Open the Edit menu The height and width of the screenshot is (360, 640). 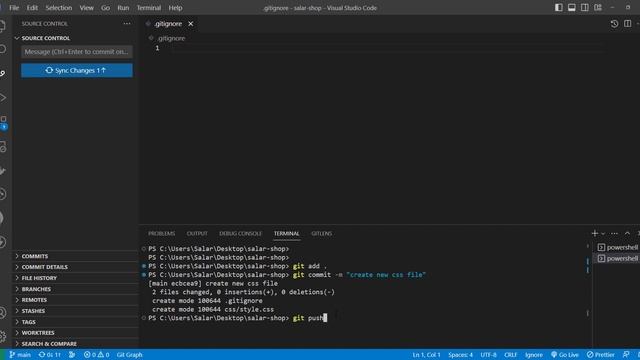click(x=32, y=8)
